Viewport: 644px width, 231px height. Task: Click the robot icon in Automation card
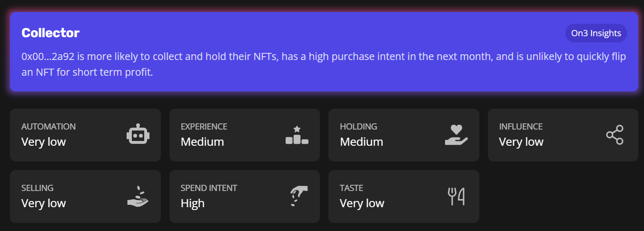138,135
